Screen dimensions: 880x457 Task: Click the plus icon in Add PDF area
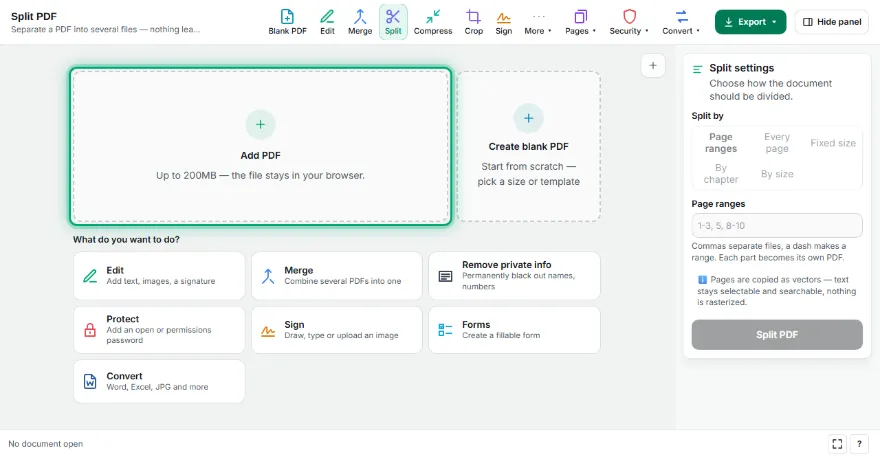coord(260,125)
